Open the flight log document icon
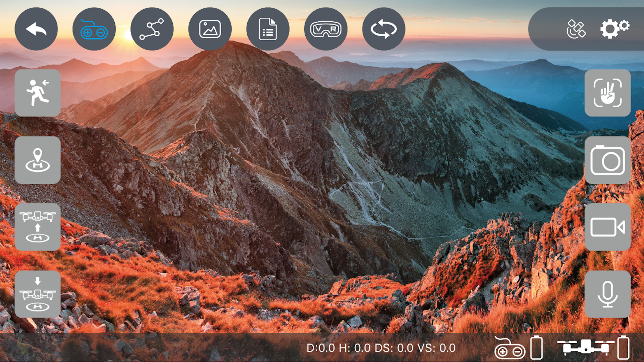Screen dimensions: 644x362 pyautogui.click(x=268, y=29)
